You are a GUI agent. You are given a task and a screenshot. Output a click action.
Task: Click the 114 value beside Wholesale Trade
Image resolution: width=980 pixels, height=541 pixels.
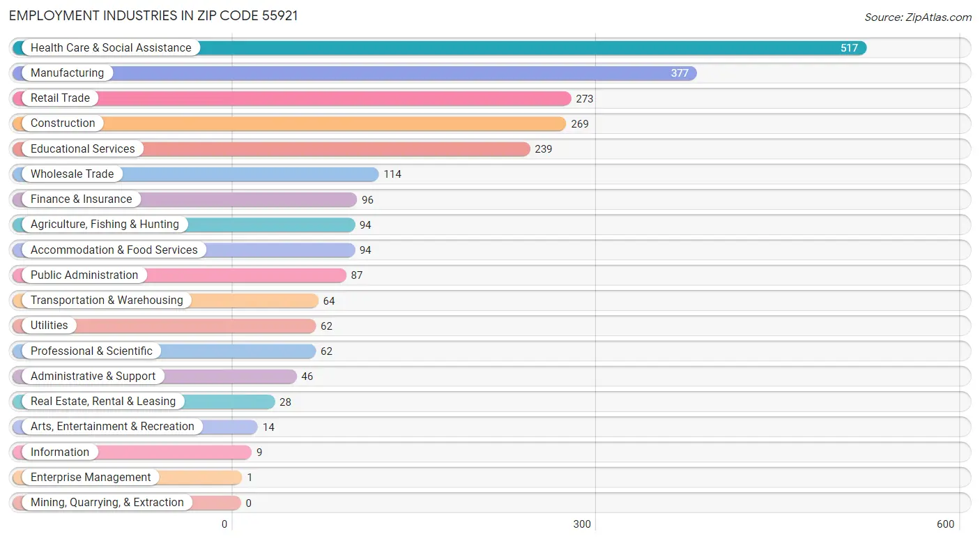point(392,174)
